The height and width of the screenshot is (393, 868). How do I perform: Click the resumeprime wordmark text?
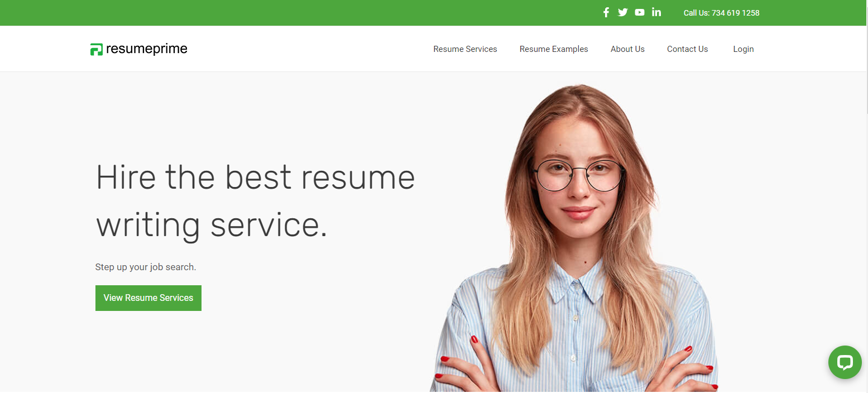147,49
